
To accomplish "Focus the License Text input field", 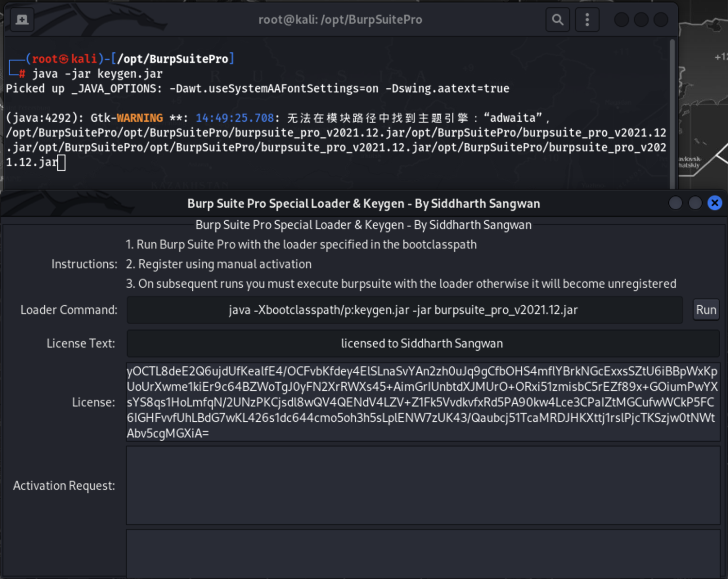I will (422, 344).
